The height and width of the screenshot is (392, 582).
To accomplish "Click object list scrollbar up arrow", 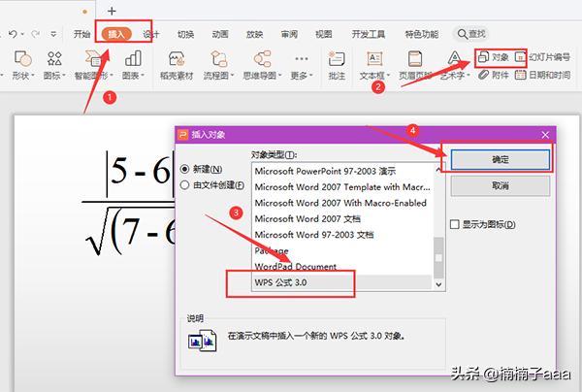I will (x=438, y=169).
